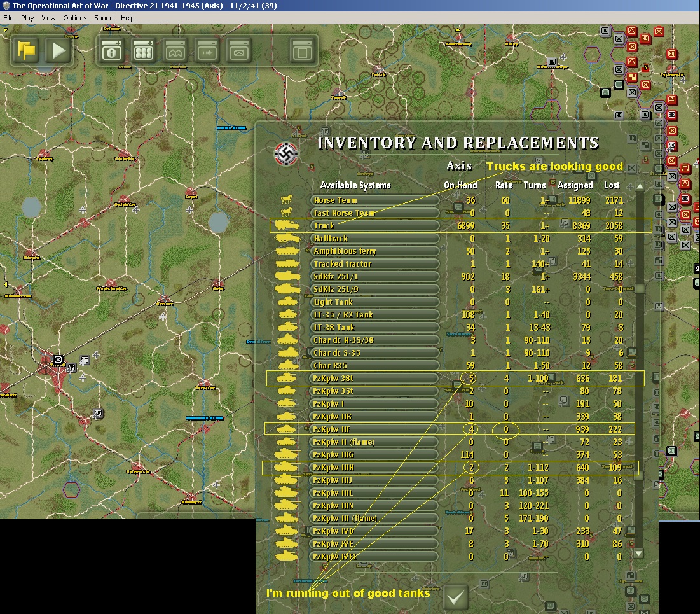Open the Help menu
700x614 pixels.
tap(127, 18)
